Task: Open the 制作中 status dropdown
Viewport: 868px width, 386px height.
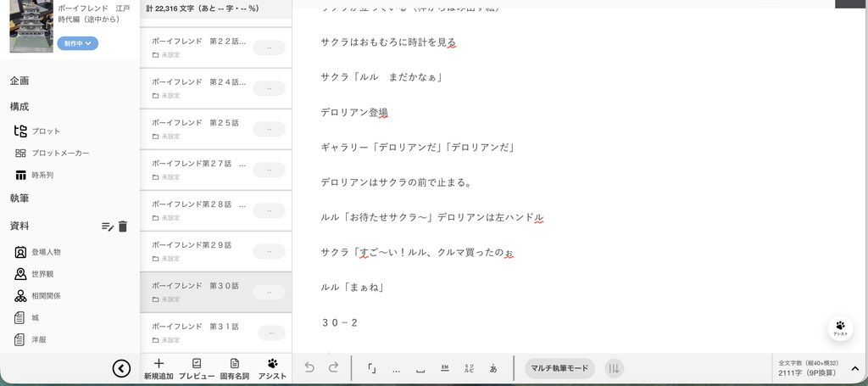Action: point(77,43)
